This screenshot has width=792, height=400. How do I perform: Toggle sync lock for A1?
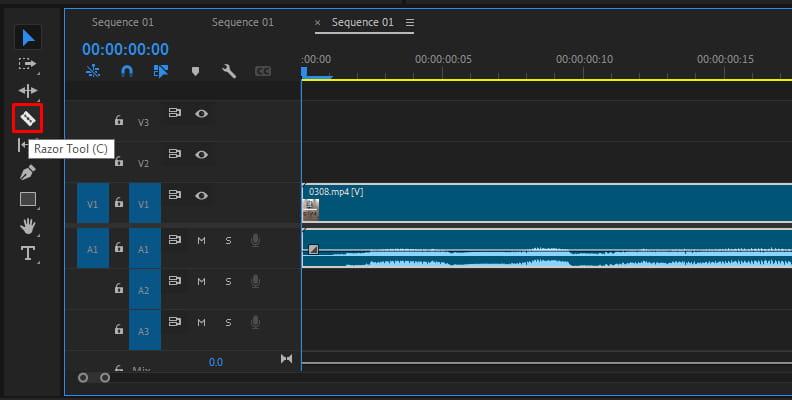(175, 240)
